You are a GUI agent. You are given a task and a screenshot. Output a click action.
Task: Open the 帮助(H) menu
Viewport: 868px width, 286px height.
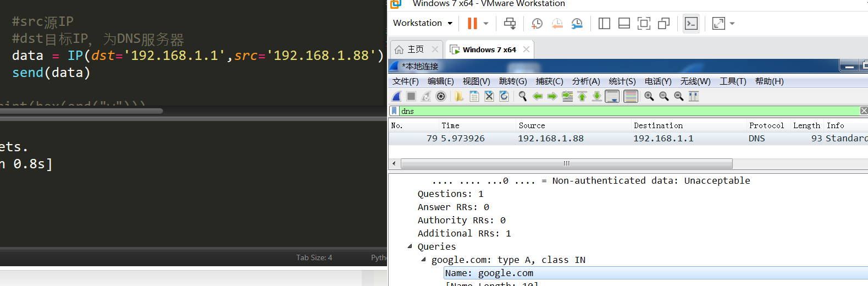coord(770,81)
